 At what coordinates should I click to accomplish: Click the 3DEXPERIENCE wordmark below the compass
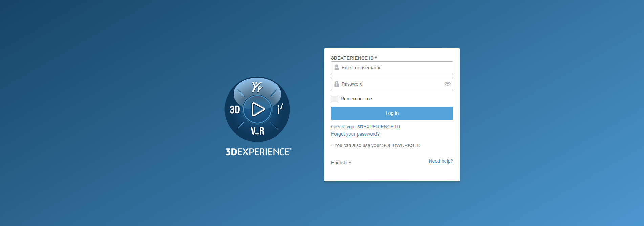click(258, 152)
